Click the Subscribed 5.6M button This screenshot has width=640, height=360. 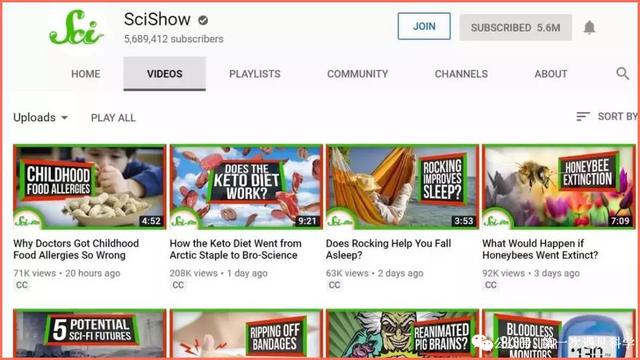(x=516, y=27)
